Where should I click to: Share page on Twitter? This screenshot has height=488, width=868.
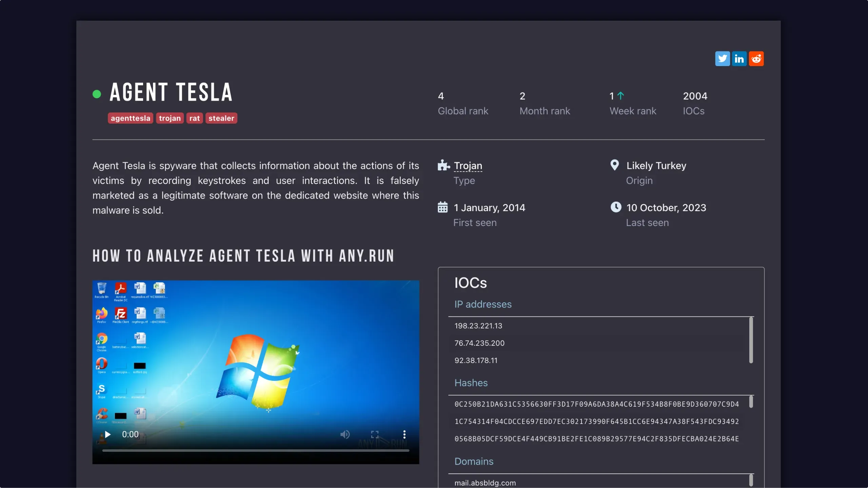pos(722,59)
